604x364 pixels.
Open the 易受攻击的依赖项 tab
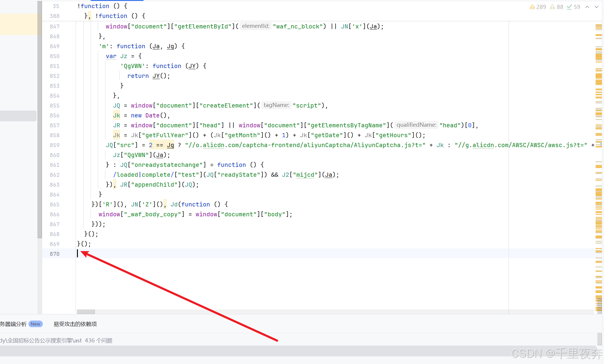click(75, 324)
